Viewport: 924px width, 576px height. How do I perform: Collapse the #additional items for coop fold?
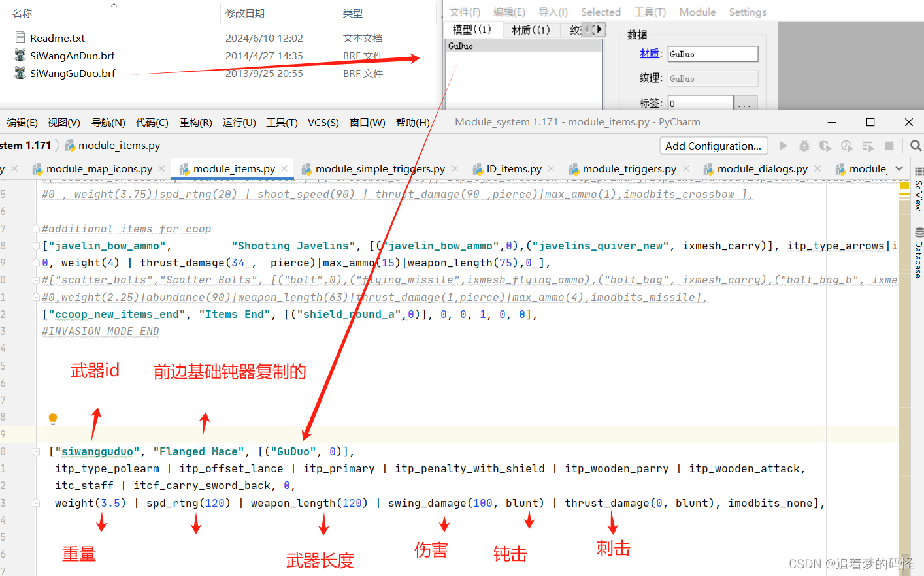coord(37,229)
